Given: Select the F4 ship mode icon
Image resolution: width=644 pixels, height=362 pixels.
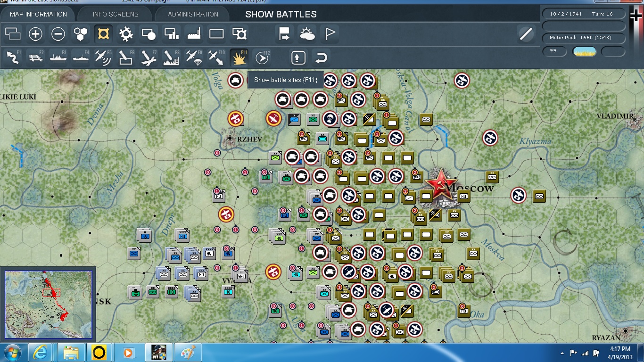Looking at the screenshot, I should (81, 57).
